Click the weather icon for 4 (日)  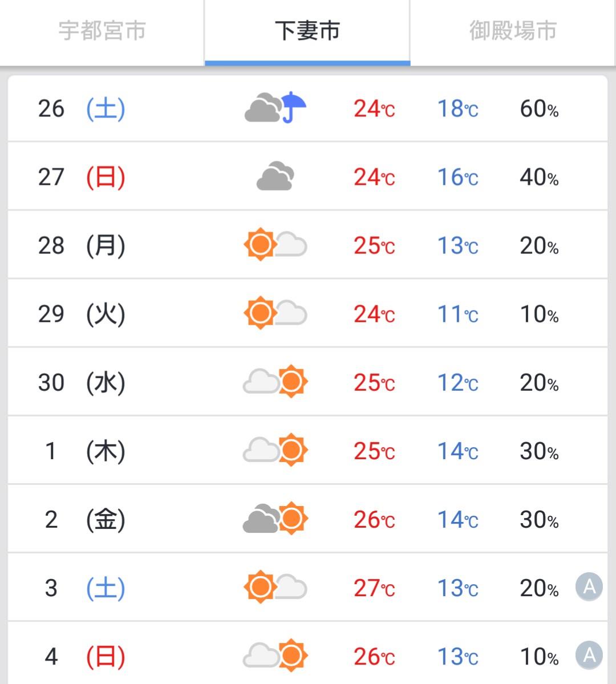tap(275, 655)
